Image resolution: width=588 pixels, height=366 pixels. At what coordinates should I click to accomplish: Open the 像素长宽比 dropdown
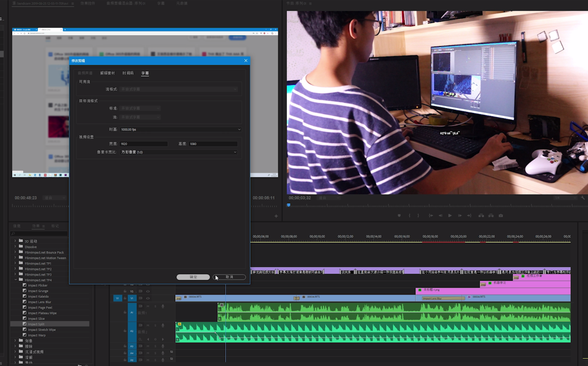click(178, 152)
